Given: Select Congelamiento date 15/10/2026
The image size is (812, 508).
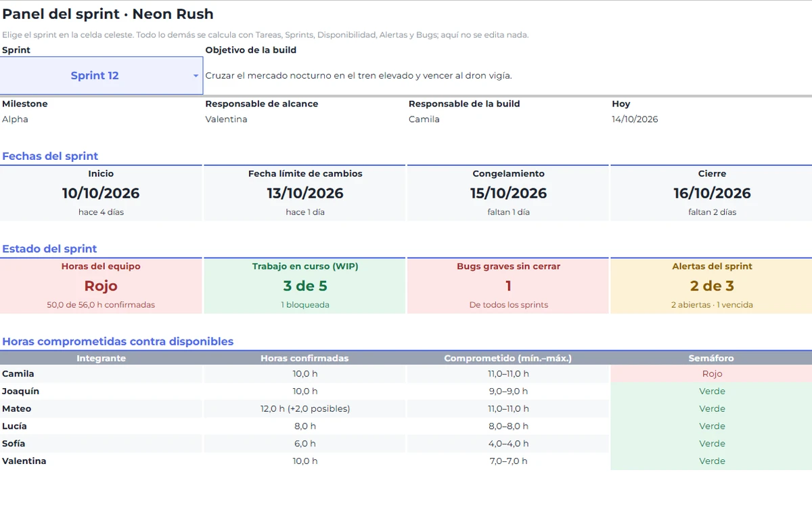Looking at the screenshot, I should (x=509, y=193).
